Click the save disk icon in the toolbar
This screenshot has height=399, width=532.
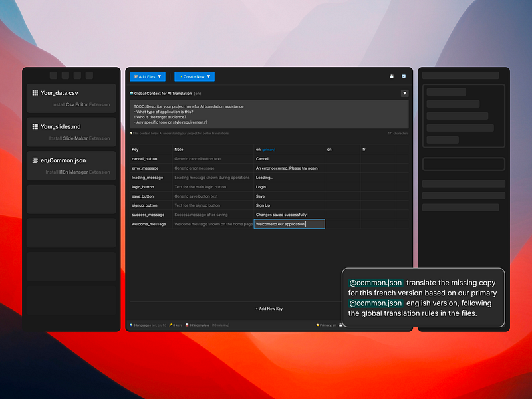[392, 76]
